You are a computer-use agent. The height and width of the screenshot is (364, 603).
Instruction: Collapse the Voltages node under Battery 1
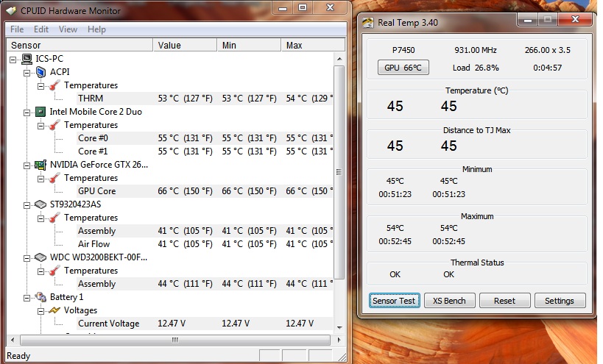[x=40, y=311]
